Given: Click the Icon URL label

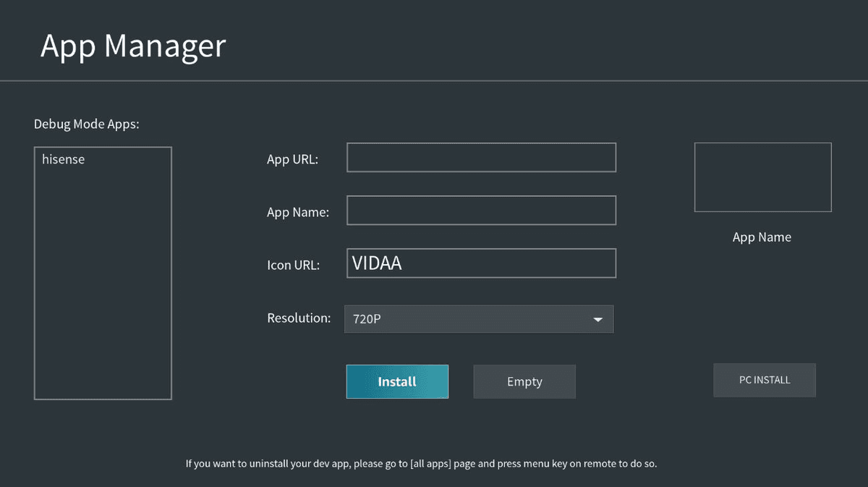Looking at the screenshot, I should pos(293,266).
